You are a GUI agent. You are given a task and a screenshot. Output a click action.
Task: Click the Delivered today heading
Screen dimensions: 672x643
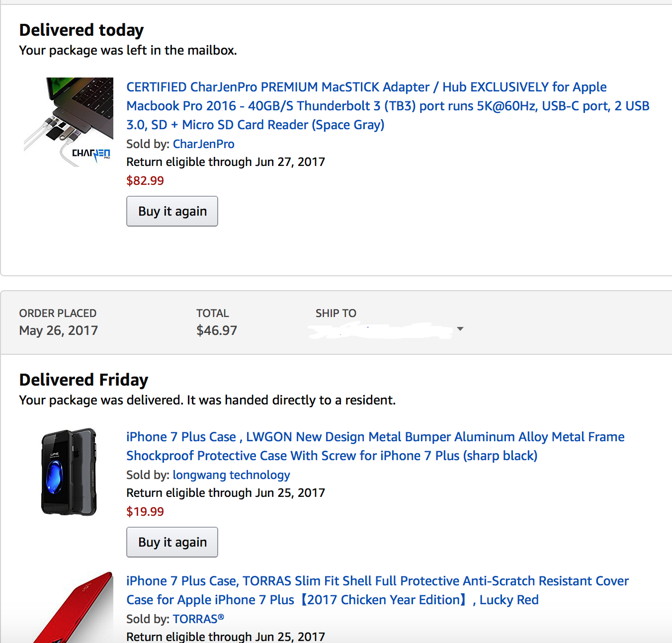(x=82, y=30)
